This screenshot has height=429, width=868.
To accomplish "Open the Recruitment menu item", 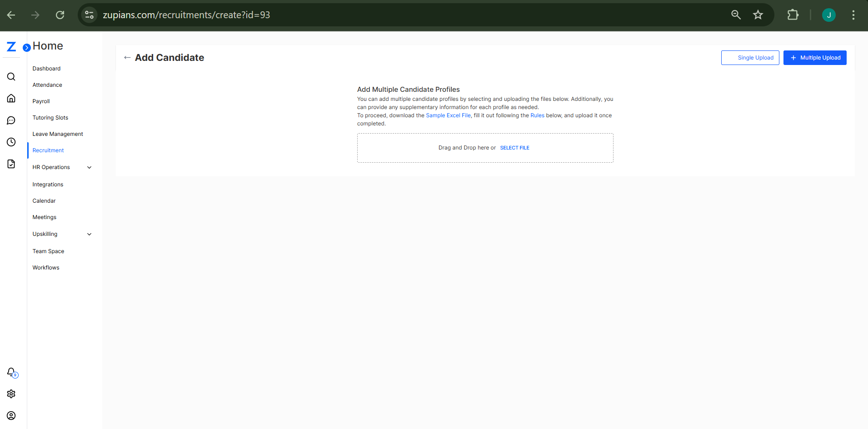I will [48, 150].
